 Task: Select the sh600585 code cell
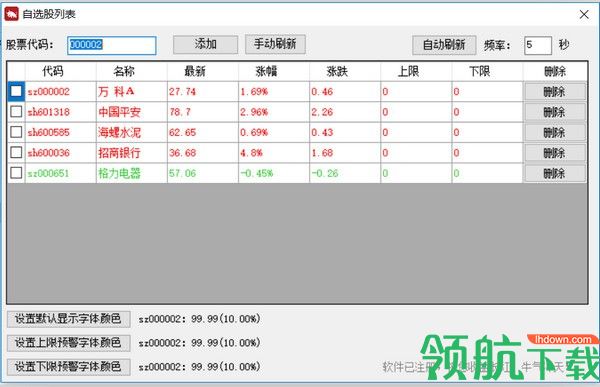pos(60,132)
